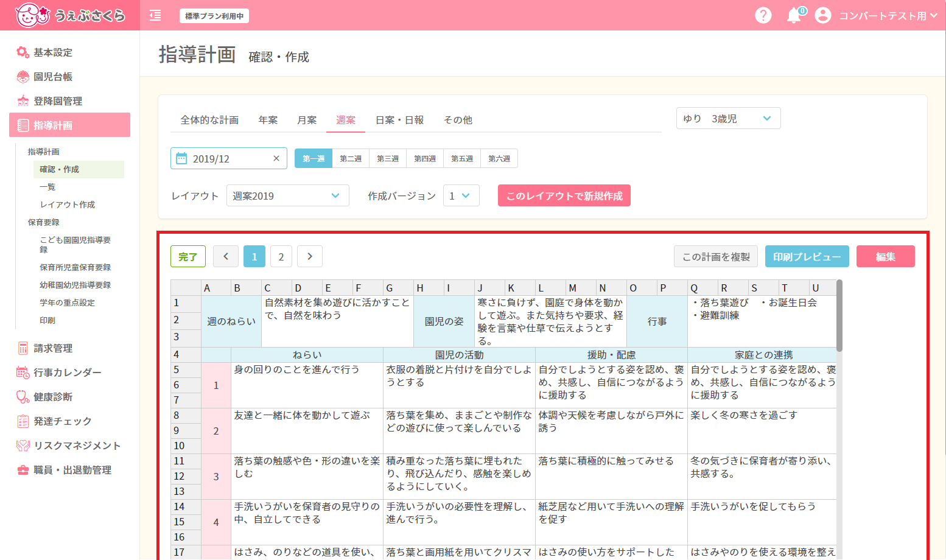Click the 発達チェック checklist icon
Screen dimensions: 946x560
[x=23, y=421]
